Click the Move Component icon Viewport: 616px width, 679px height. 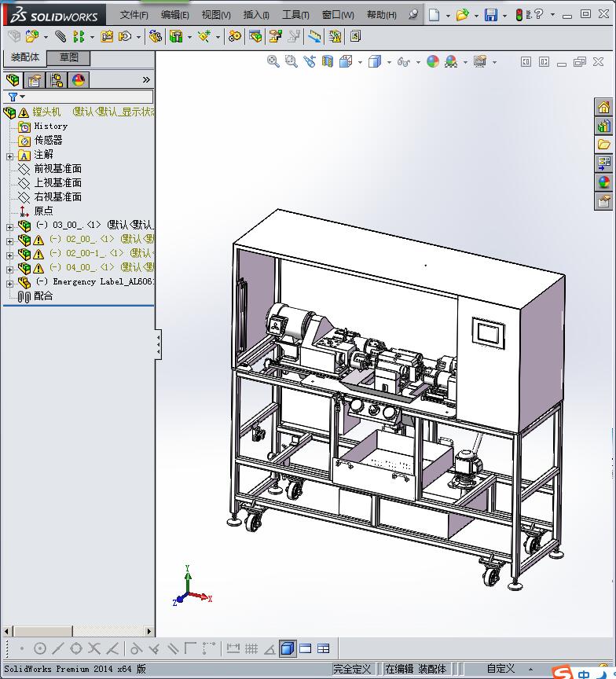click(125, 36)
